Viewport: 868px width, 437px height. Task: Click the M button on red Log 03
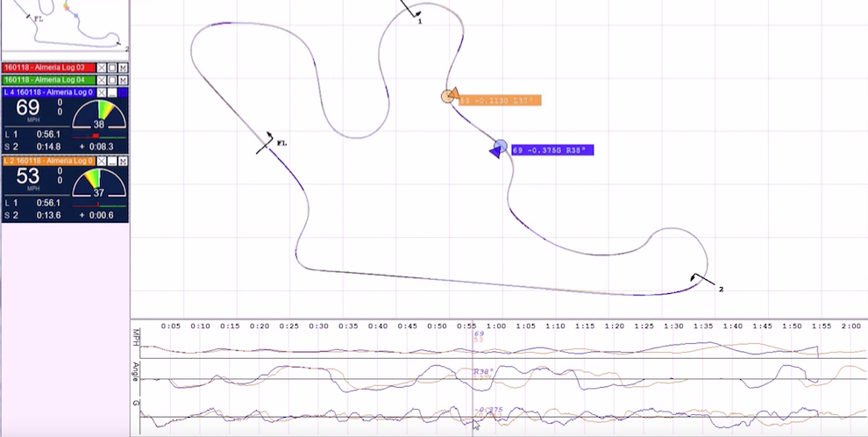(x=124, y=68)
